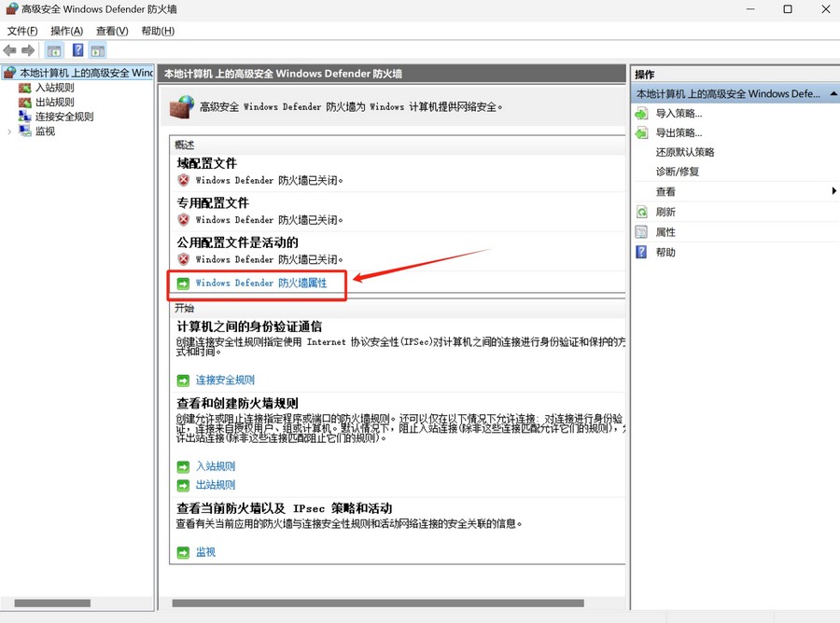The height and width of the screenshot is (623, 840).
Task: Open the 入站规则 link in center pane
Action: point(216,466)
